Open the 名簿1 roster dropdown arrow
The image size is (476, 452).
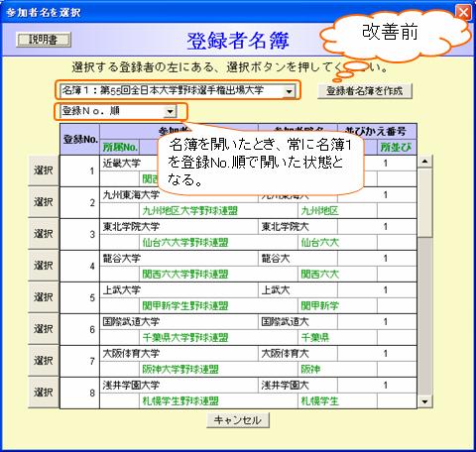[x=289, y=91]
